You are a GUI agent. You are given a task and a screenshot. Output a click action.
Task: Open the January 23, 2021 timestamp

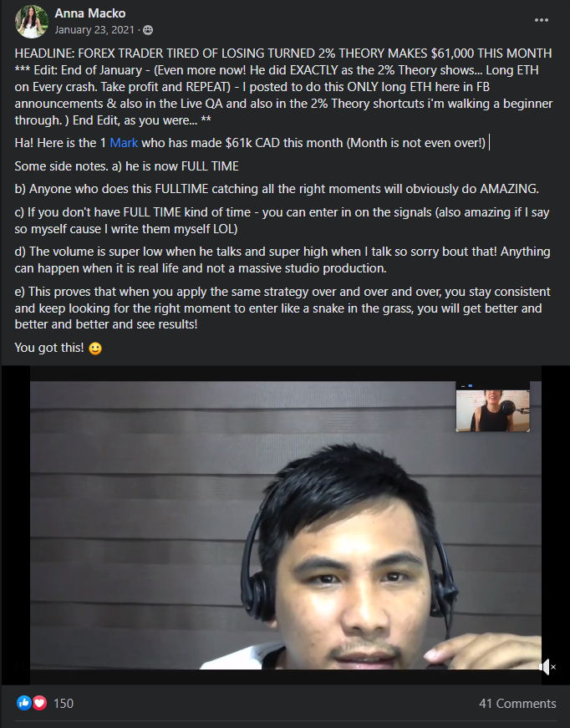click(94, 30)
